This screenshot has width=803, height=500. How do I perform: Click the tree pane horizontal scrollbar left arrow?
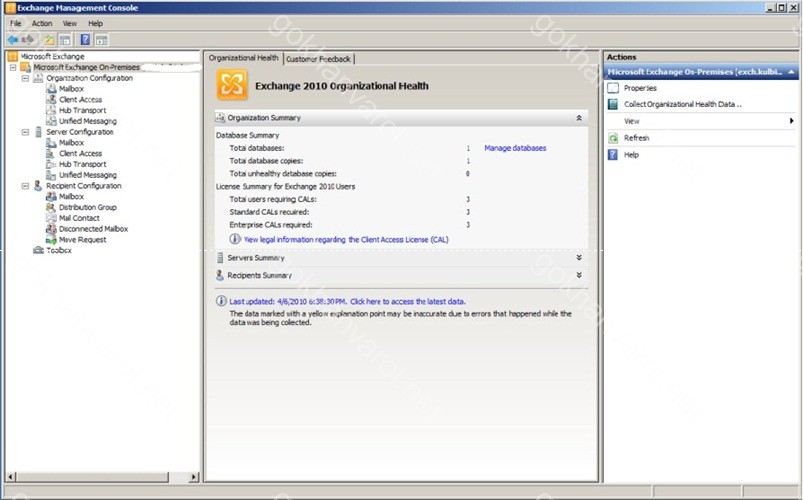11,477
